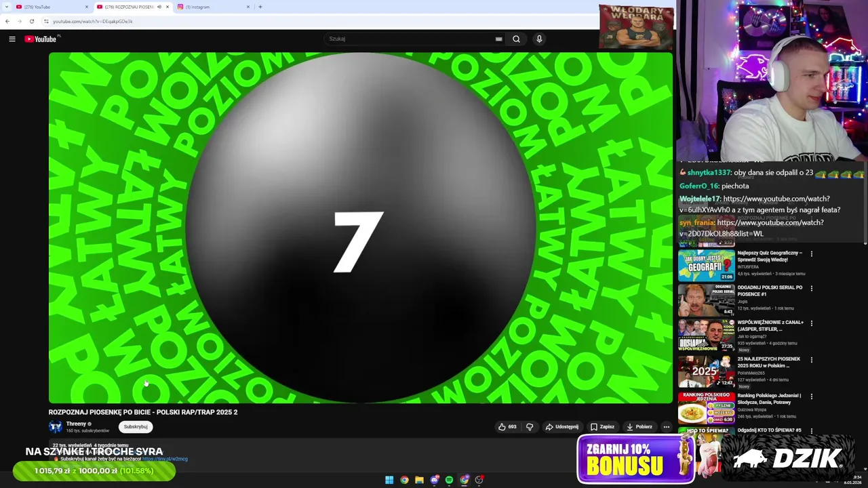Open options for 25 NAJLEPSZYCH PIOSENEK video
The image size is (868, 488).
[x=811, y=360]
